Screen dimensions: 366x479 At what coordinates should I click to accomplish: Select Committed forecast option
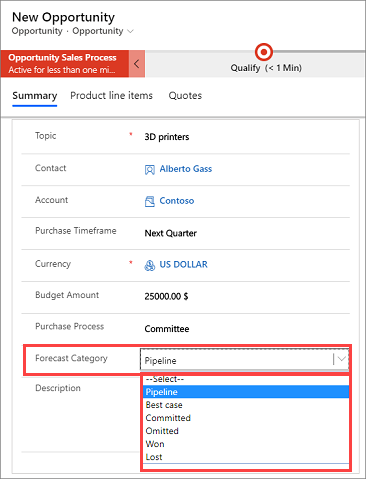[x=246, y=418]
